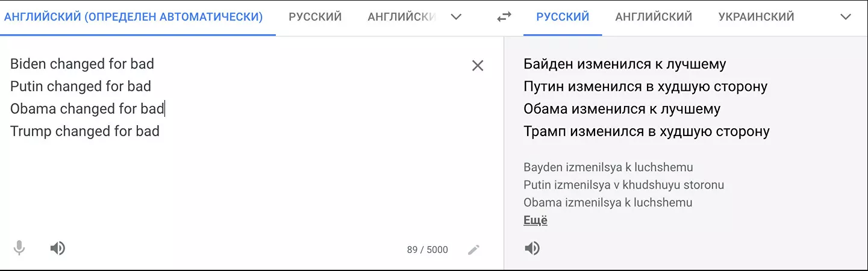Select Русский as the target language
The width and height of the screenshot is (868, 271).
pyautogui.click(x=563, y=17)
